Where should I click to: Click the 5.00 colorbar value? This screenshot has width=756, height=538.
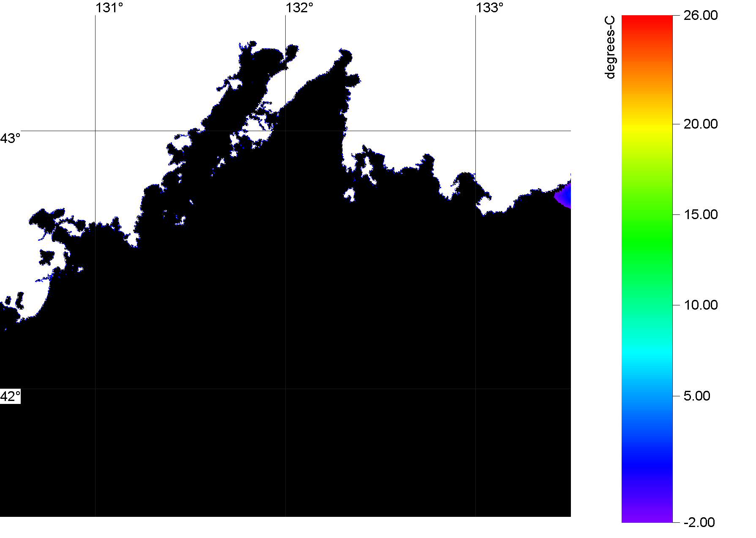[697, 396]
